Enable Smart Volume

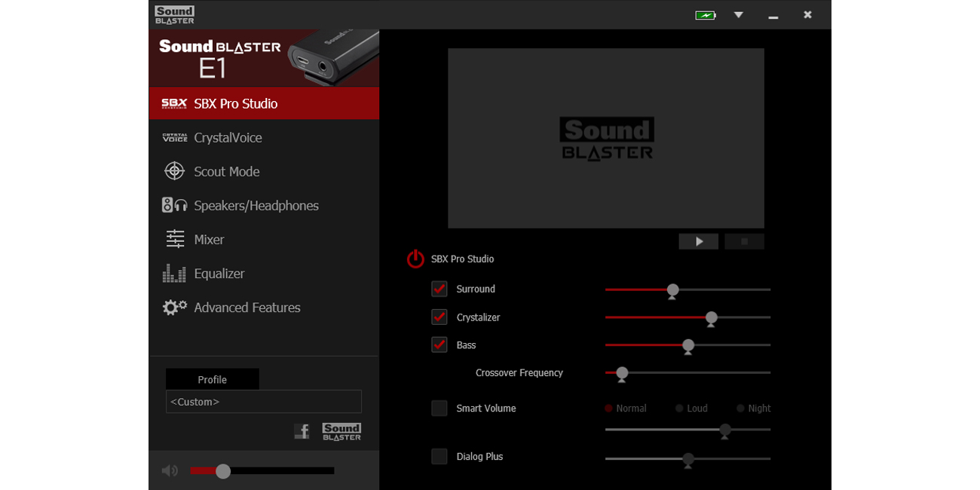point(439,408)
